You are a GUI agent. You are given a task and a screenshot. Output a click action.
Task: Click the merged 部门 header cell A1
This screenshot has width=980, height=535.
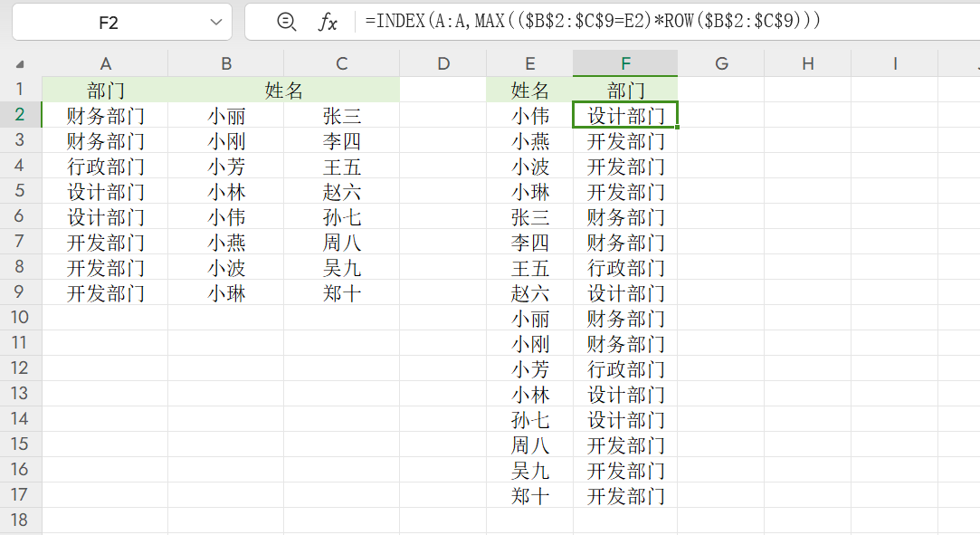[106, 90]
